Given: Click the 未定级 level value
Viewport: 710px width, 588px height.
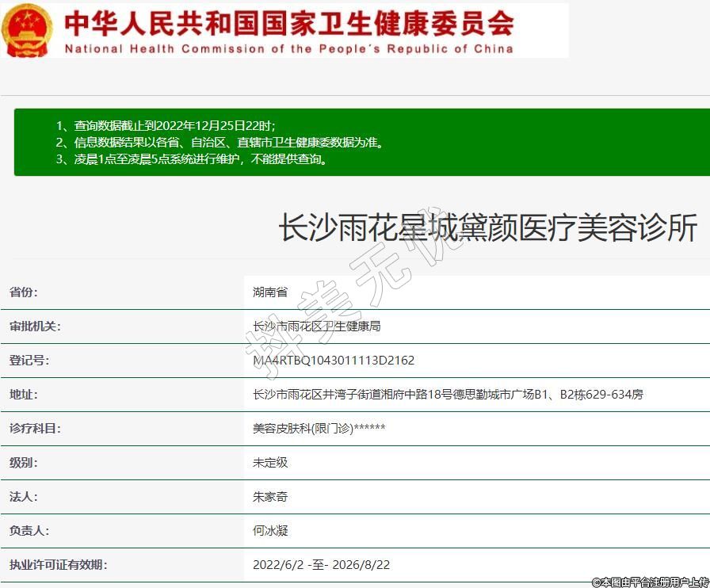Looking at the screenshot, I should tap(270, 462).
